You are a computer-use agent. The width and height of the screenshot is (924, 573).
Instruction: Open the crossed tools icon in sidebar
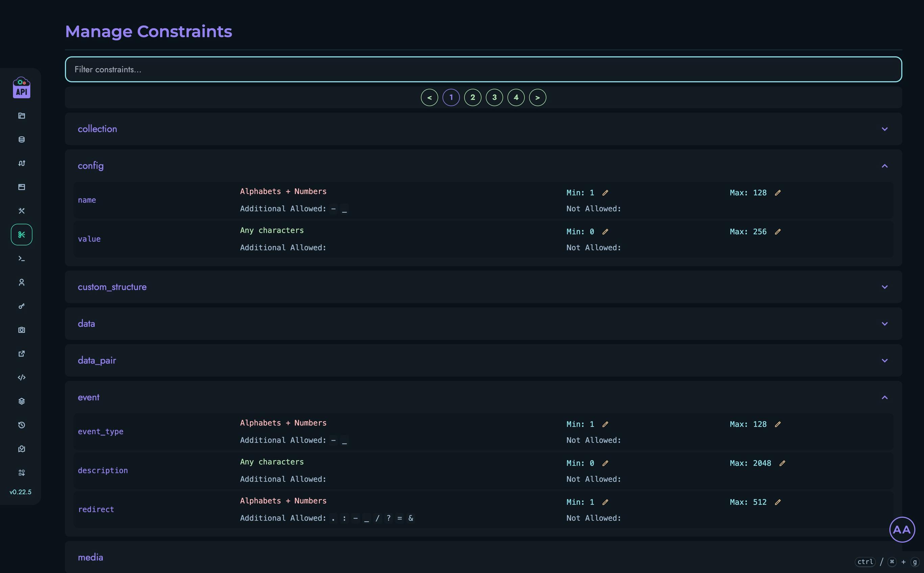[x=22, y=211]
